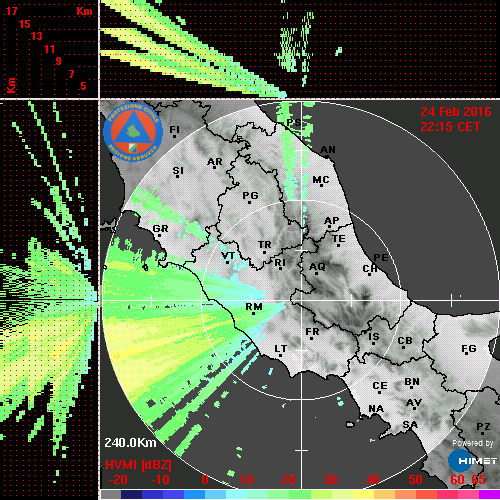Pick the magenta 65 dBZ swatch
Viewport: 500px width, 500px height.
click(x=489, y=494)
